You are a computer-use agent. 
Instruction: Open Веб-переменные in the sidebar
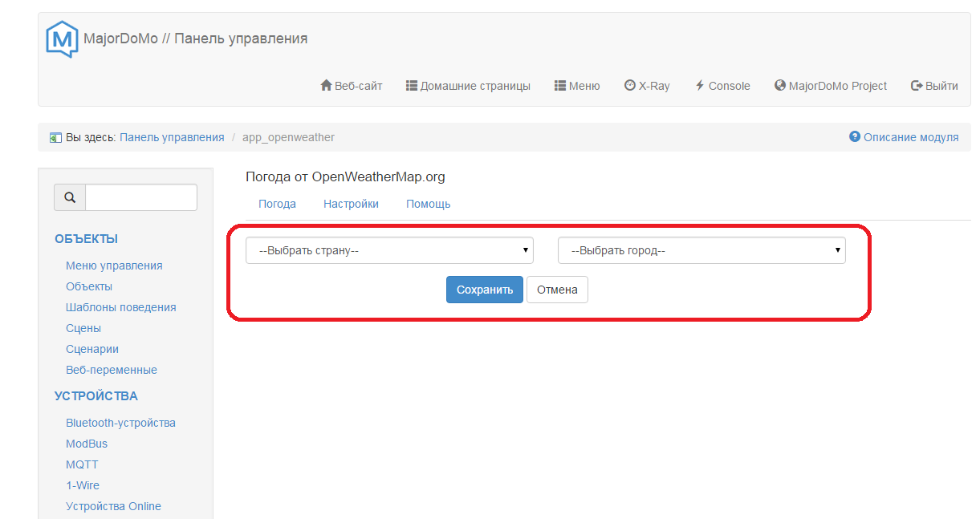(112, 370)
